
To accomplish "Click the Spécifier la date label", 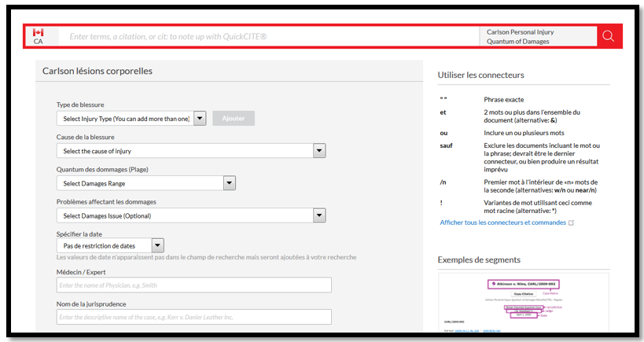I will (79, 234).
